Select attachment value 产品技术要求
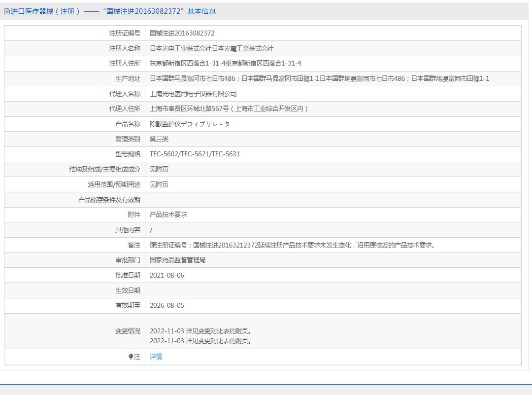Image resolution: width=532 pixels, height=395 pixels. [168, 215]
